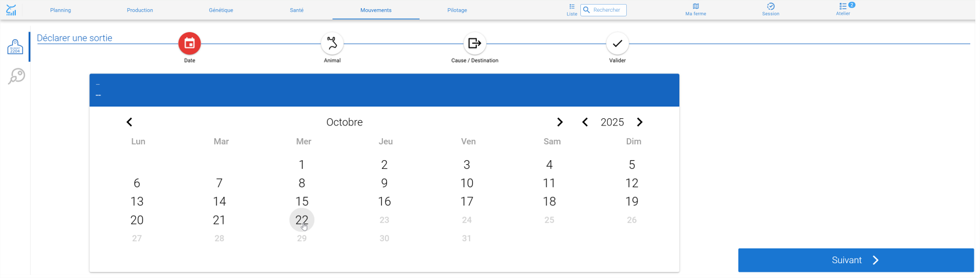Select October 14 in calendar
The width and height of the screenshot is (980, 278).
coord(219,201)
